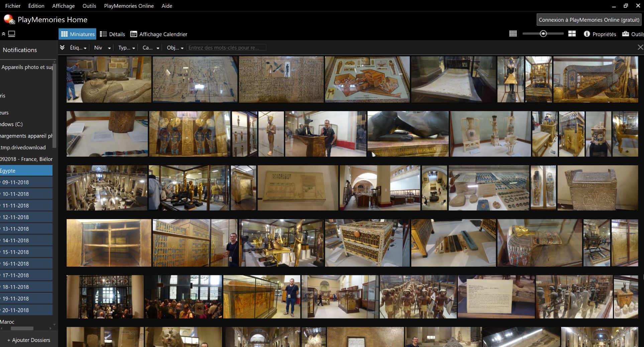Open the Propriétés info panel

coord(600,34)
